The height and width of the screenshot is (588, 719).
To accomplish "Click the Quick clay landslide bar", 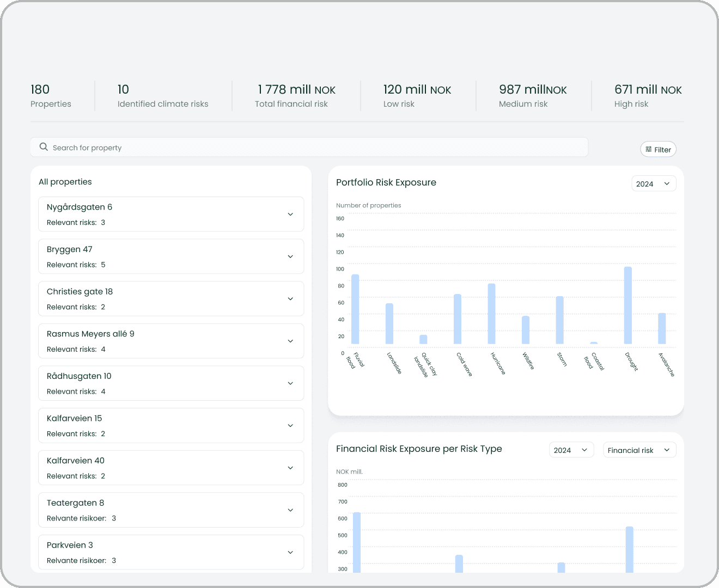I will pyautogui.click(x=423, y=339).
